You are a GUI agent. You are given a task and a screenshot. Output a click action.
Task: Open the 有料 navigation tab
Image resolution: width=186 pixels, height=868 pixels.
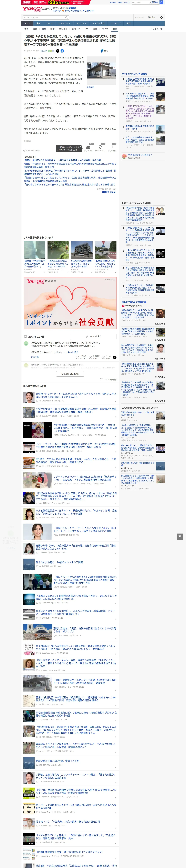point(128,24)
